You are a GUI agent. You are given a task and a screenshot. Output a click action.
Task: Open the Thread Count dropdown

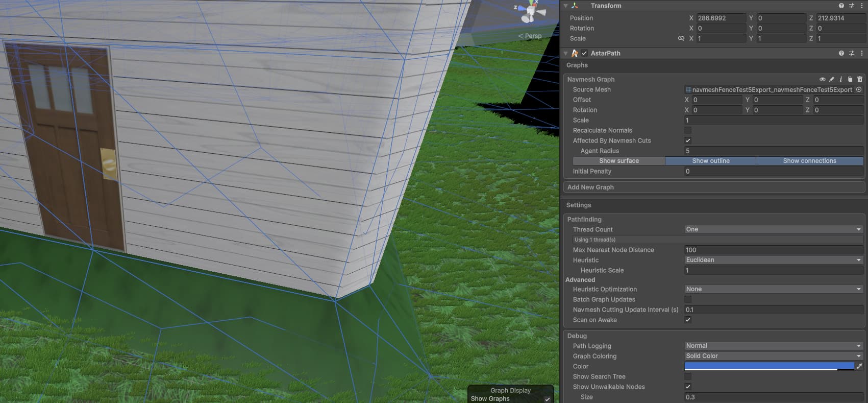click(773, 229)
